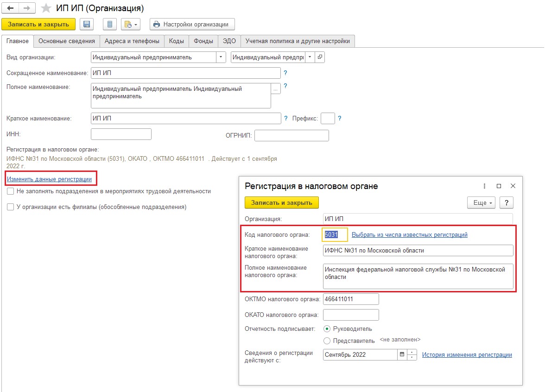Click the ИНН input field
This screenshot has width=545, height=392.
(121, 134)
